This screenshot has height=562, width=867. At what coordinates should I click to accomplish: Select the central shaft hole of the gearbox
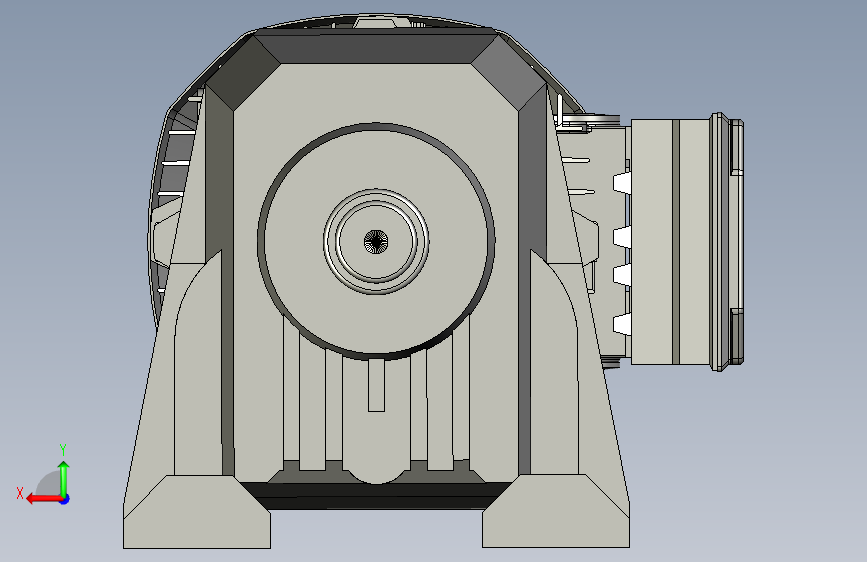click(x=376, y=242)
